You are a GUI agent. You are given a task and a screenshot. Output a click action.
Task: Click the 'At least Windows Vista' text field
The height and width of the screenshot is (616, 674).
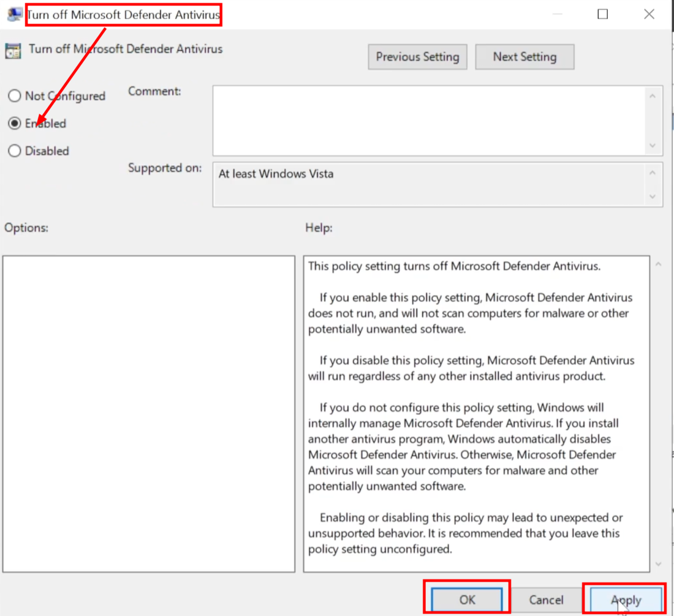tap(429, 184)
